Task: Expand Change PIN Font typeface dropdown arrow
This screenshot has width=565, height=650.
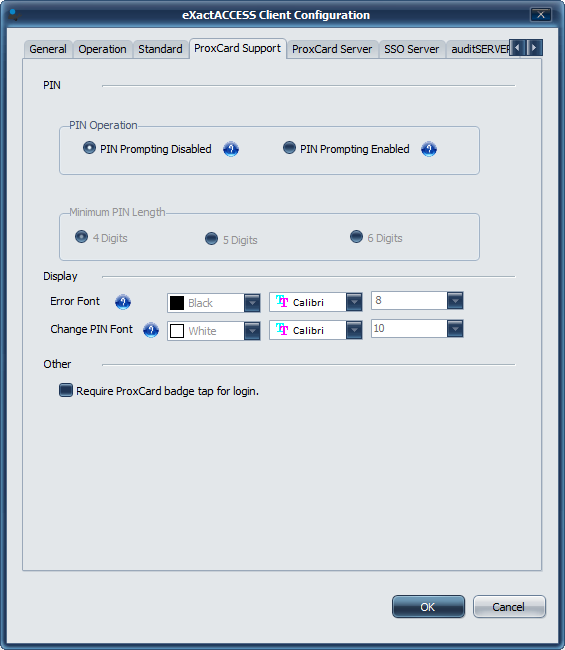Action: [354, 330]
